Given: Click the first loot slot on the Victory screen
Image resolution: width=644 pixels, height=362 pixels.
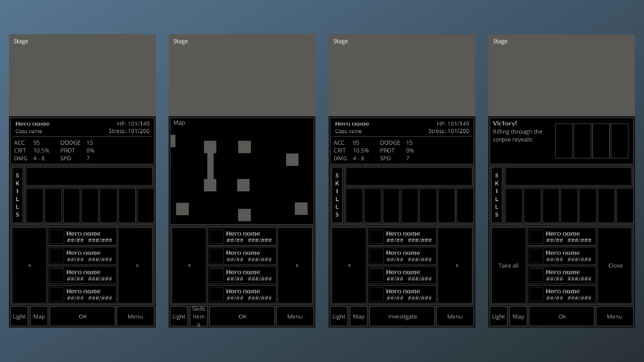Looking at the screenshot, I should (x=564, y=141).
